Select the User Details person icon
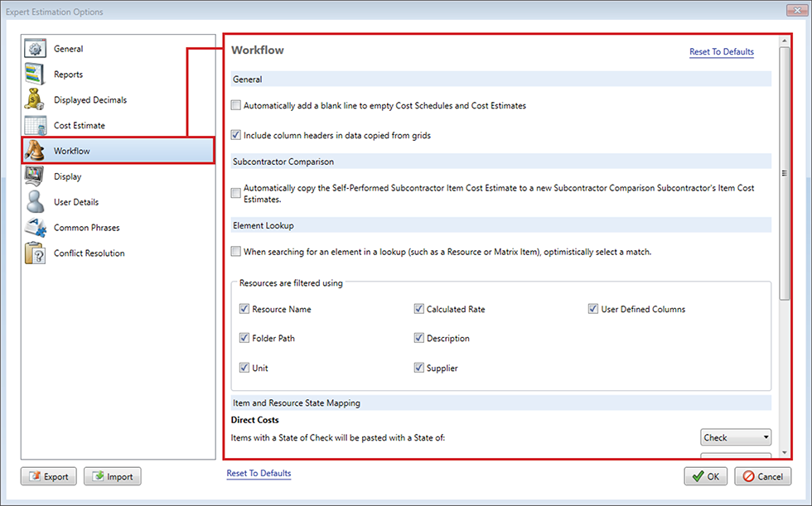Screen dimensions: 812x506 pos(36,202)
